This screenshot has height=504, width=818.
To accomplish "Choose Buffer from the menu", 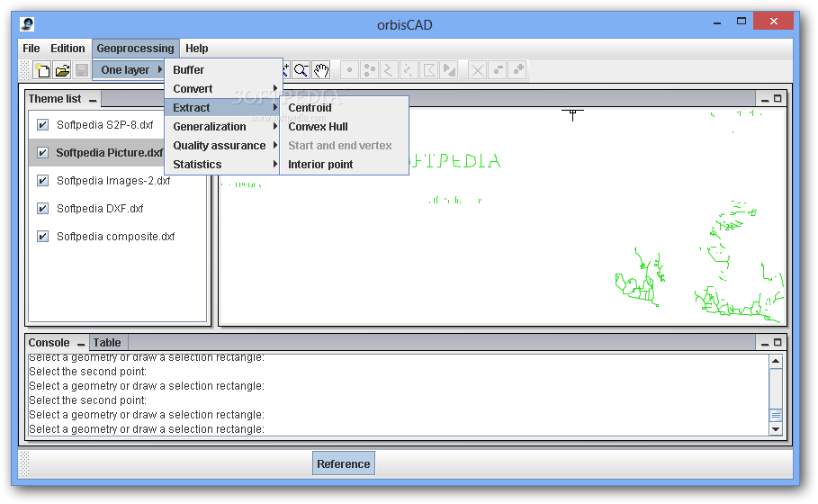I will (224, 70).
